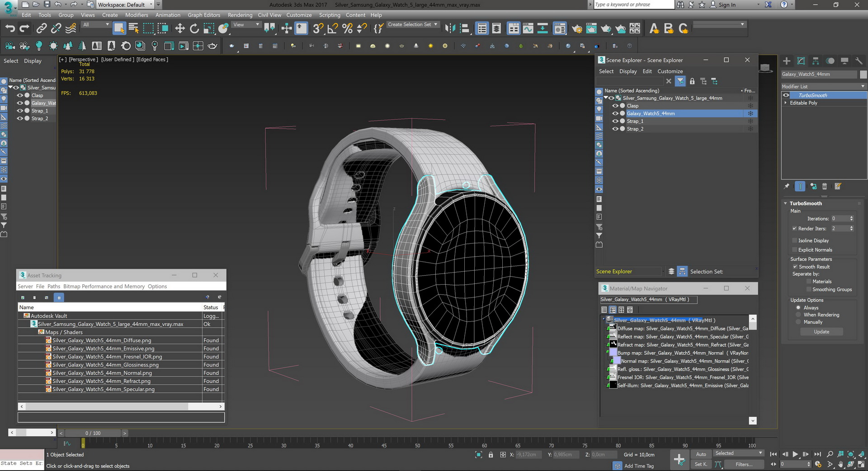Hide Strap_2 in Scene Explorer window

tap(615, 129)
